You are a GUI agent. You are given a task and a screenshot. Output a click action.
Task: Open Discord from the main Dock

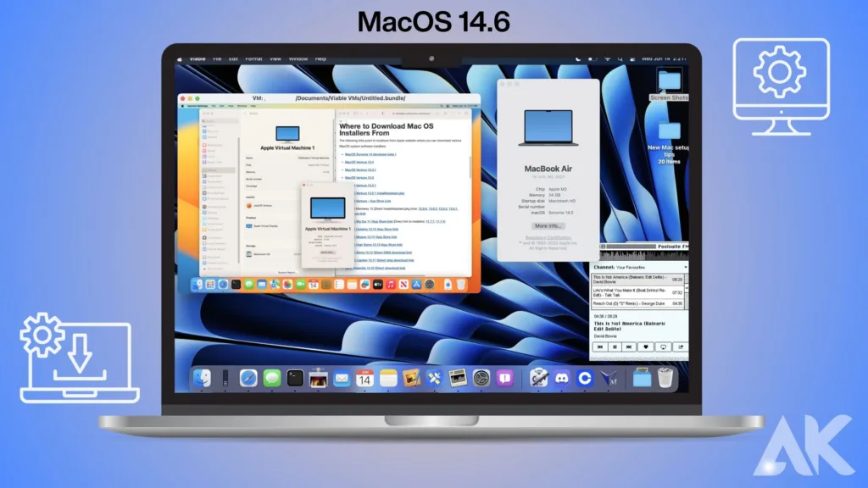point(561,379)
